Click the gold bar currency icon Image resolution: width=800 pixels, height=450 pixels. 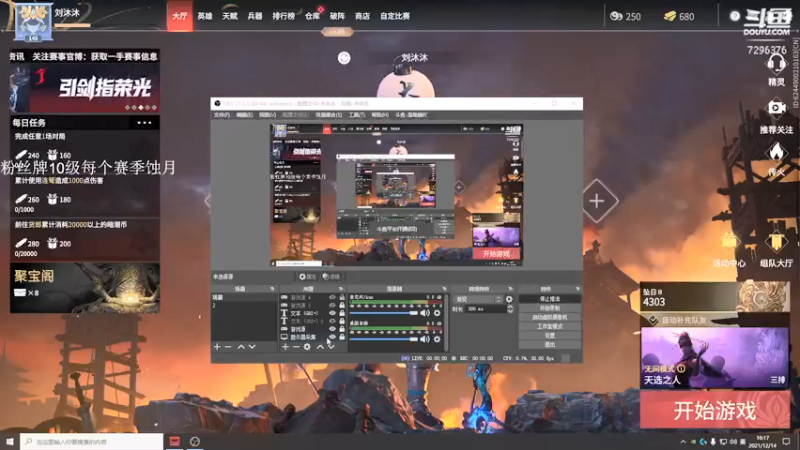[670, 16]
